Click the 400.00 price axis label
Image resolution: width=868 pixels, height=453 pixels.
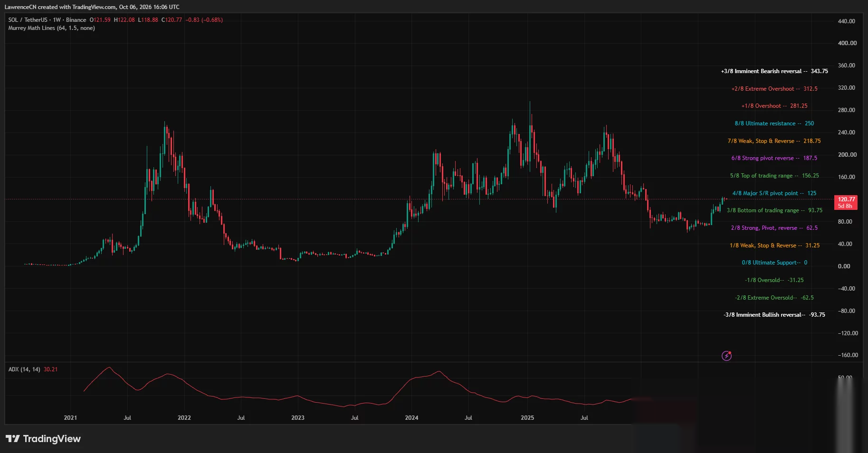847,43
